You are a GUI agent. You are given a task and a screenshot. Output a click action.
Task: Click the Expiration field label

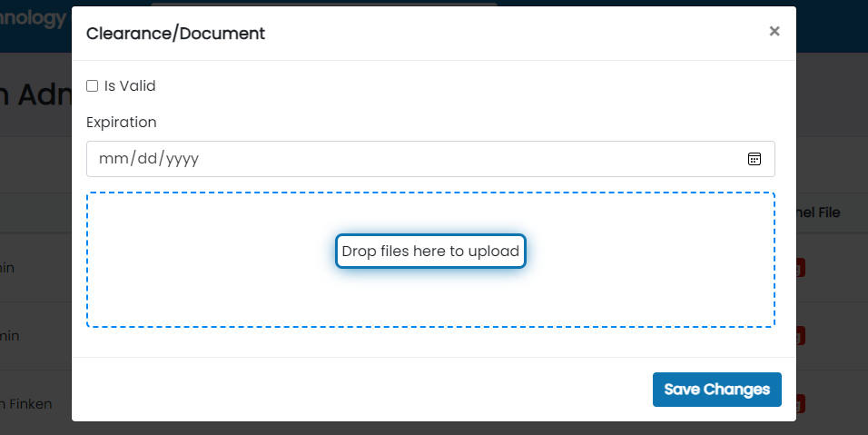click(x=122, y=122)
